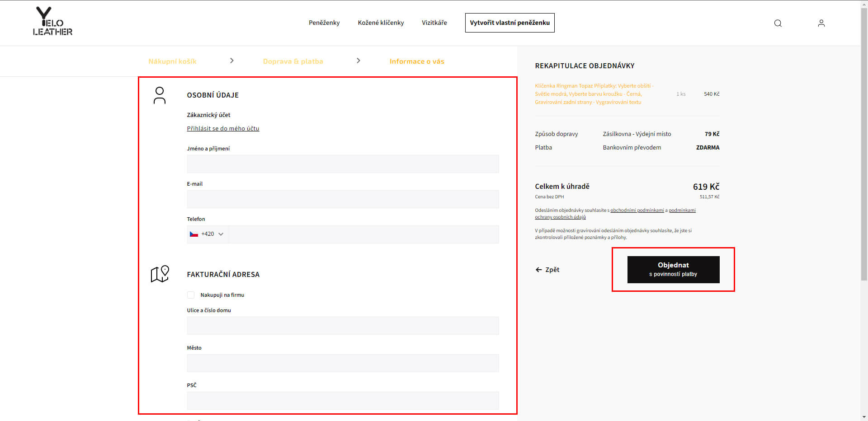Focus the Město input field
This screenshot has height=421, width=868.
coord(343,363)
